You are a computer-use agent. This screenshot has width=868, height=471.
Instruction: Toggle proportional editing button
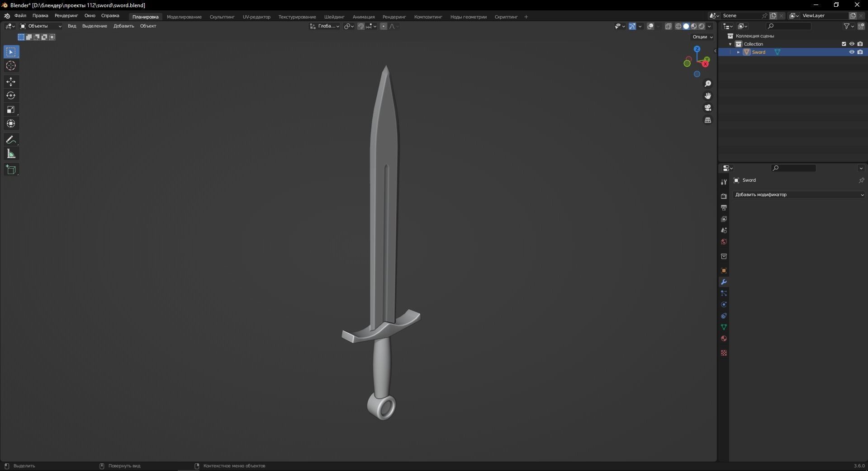[384, 26]
